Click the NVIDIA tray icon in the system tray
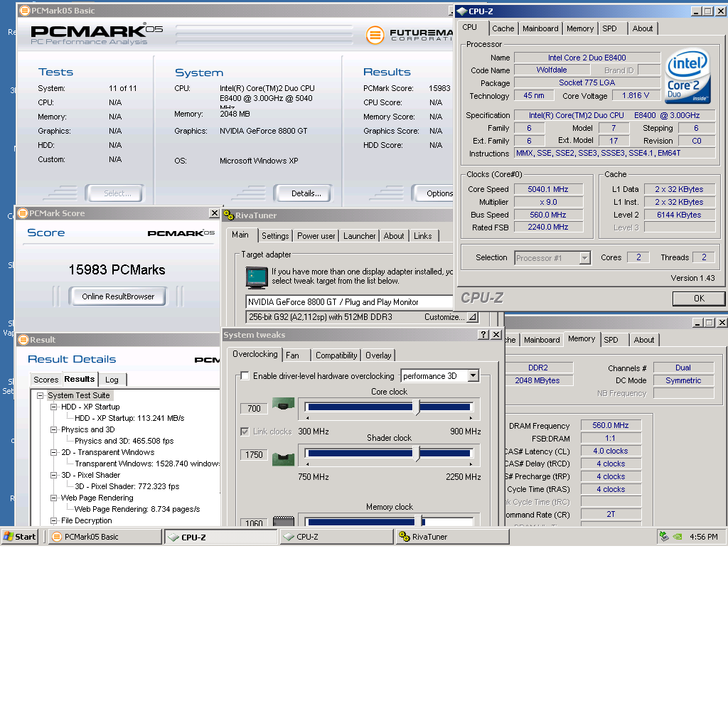 coord(678,537)
